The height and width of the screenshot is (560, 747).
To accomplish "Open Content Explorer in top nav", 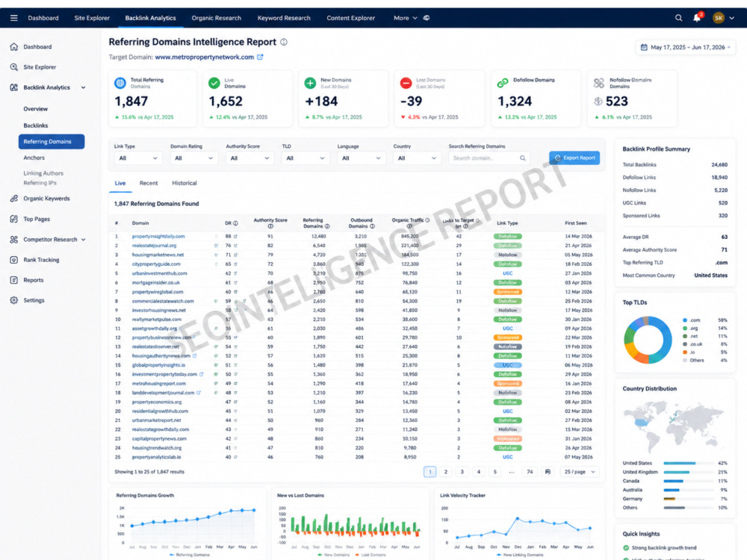I will [350, 18].
